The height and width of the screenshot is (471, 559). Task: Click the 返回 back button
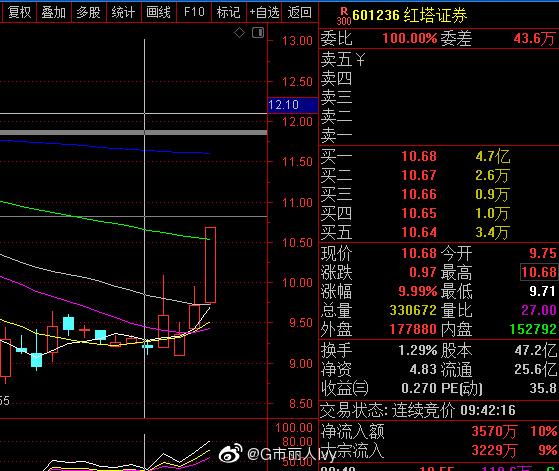tap(299, 12)
